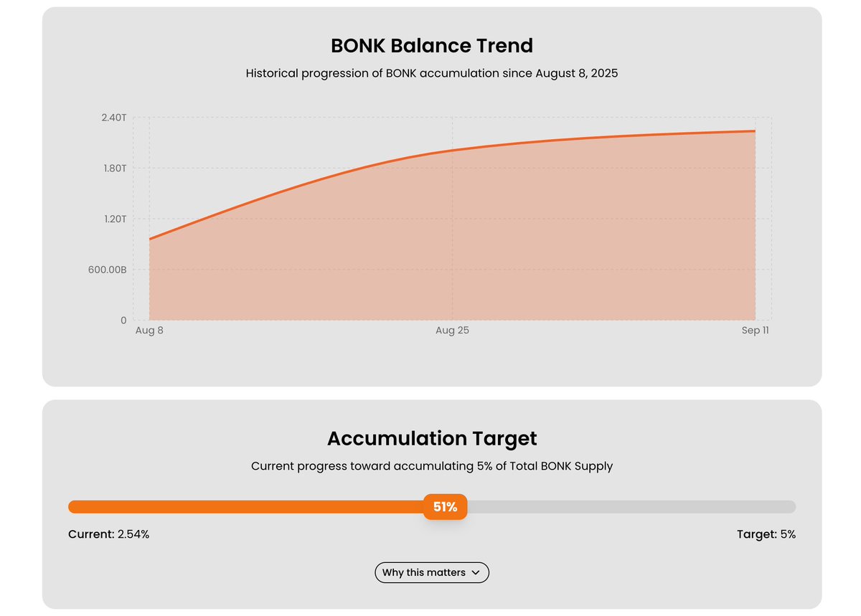
Task: Click the gray unfilled portion of progress bar
Action: tap(631, 507)
